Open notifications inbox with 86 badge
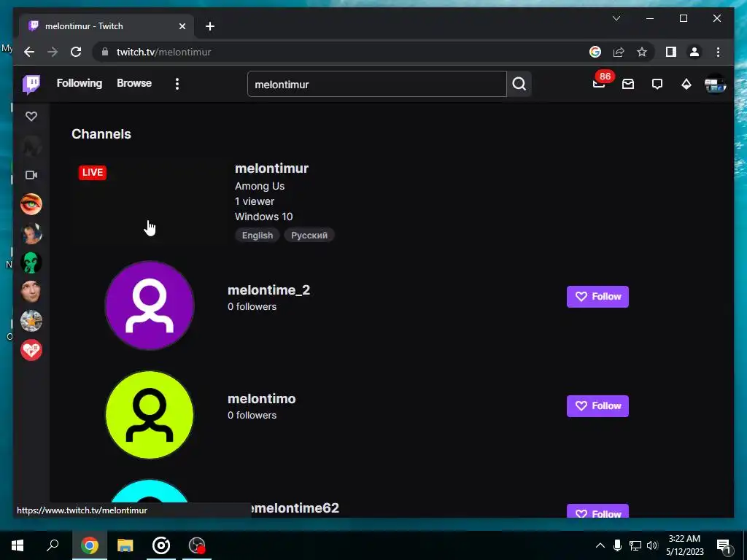Screen dimensions: 747x560 tap(600, 84)
